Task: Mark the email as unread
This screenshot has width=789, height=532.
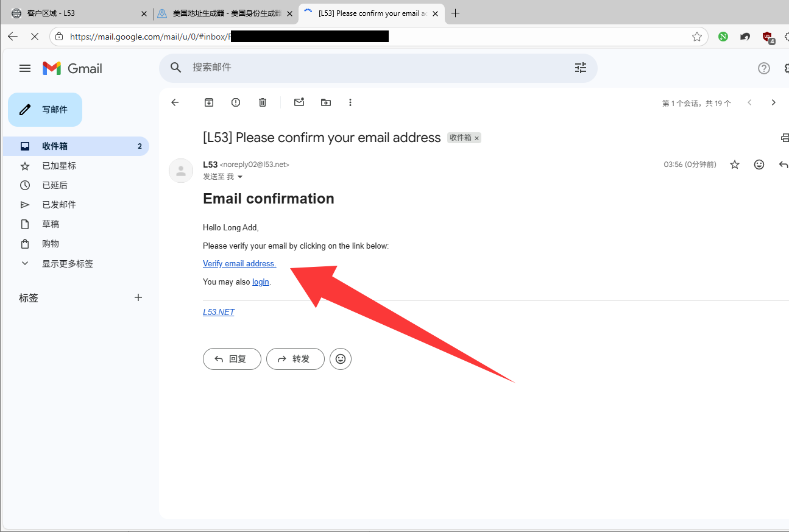Action: point(299,102)
